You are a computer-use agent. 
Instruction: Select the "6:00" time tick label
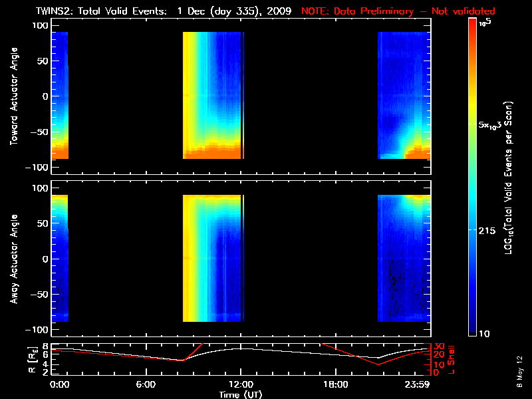pos(145,385)
